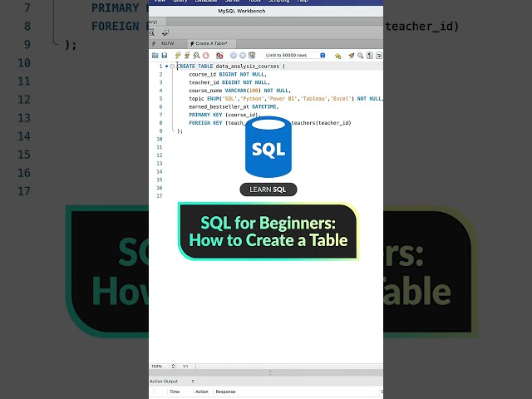Collapse the CREATE TABLE code fold on line 1
Screen dimensions: 532x399
172,66
